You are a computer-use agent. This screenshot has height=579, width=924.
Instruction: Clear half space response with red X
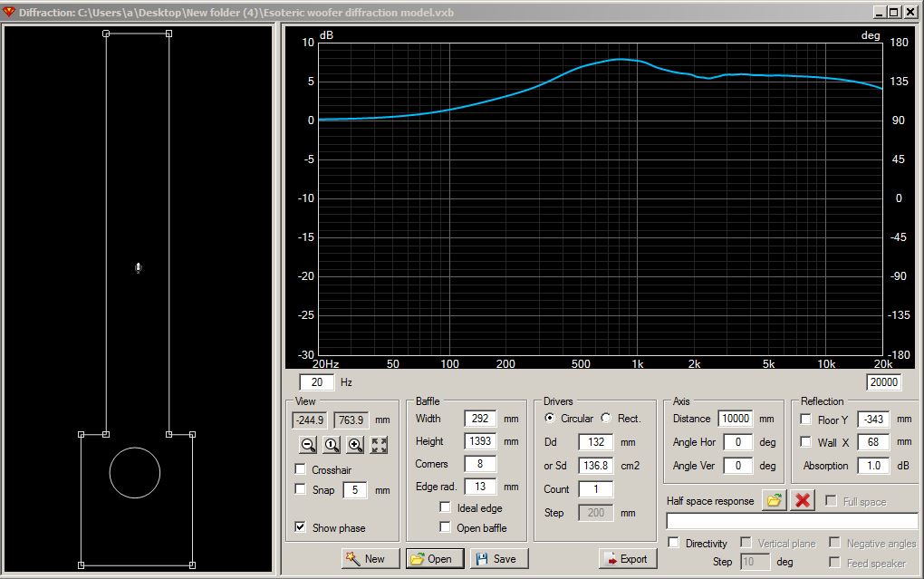802,500
